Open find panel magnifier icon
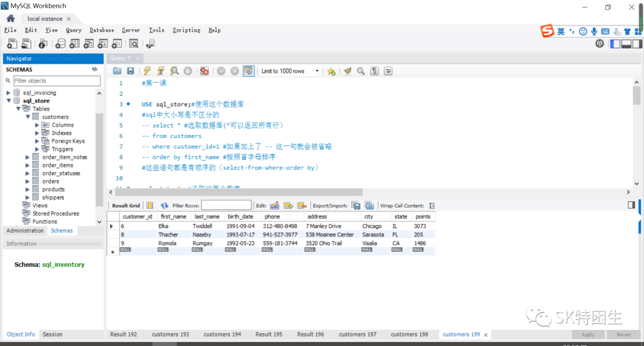This screenshot has height=346, width=644. [361, 71]
